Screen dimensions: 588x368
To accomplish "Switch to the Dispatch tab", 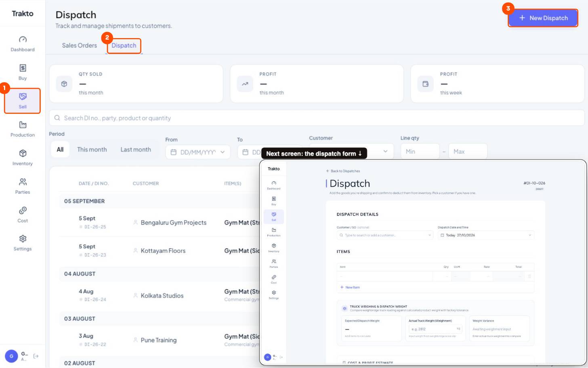I will coord(124,45).
